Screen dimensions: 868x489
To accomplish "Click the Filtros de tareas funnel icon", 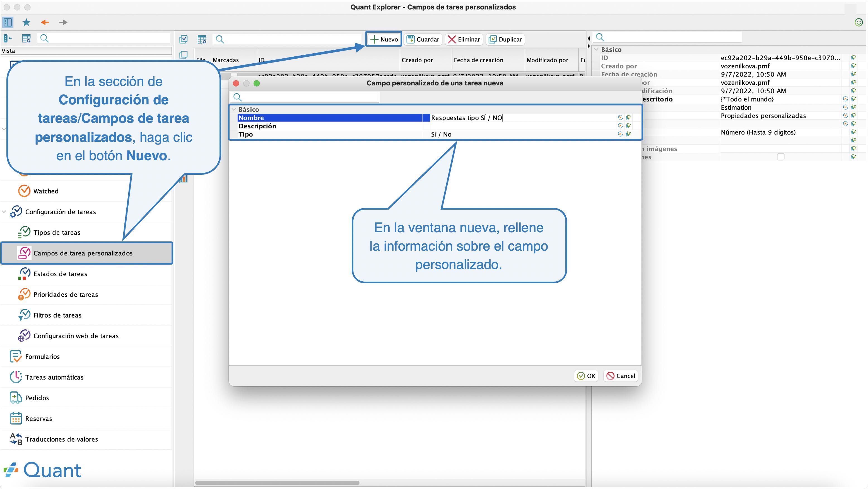I will 24,315.
